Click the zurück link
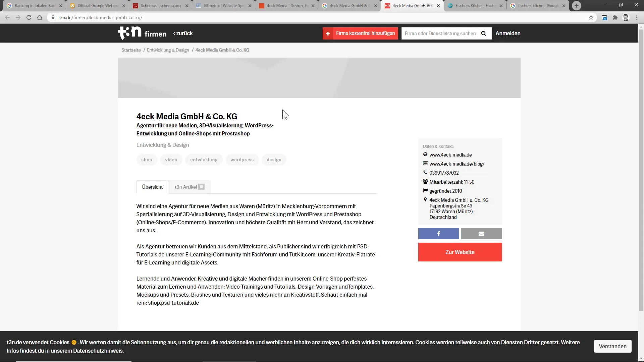 (183, 33)
